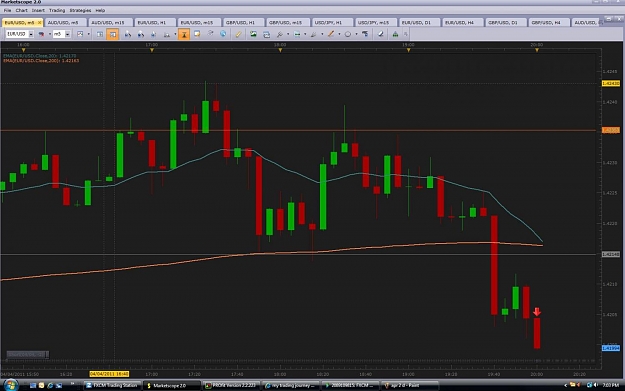Open the Help menu
625x391 pixels.
[100, 10]
